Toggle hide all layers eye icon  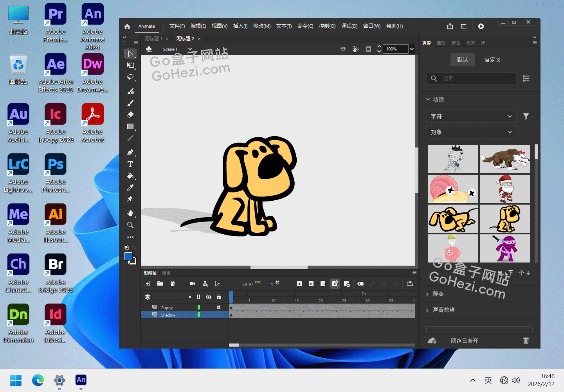click(209, 297)
